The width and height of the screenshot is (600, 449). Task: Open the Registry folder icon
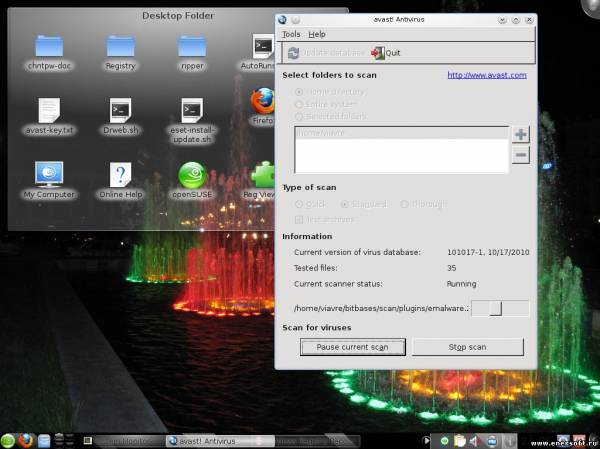click(x=121, y=46)
